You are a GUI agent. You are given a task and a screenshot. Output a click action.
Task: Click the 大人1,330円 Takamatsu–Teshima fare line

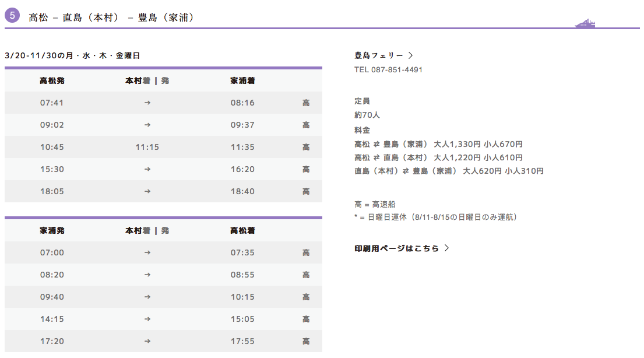438,144
